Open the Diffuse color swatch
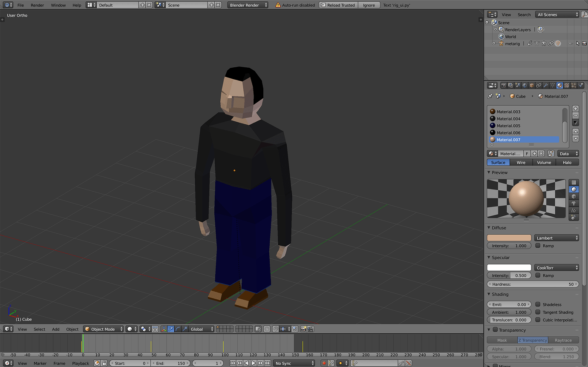Viewport: 588px width, 367px height. (509, 238)
